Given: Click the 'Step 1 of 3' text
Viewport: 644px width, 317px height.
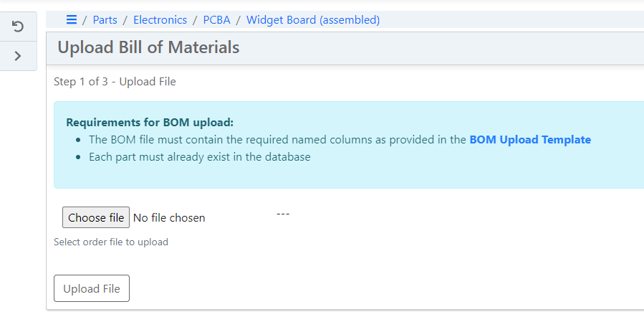Looking at the screenshot, I should pyautogui.click(x=115, y=82).
